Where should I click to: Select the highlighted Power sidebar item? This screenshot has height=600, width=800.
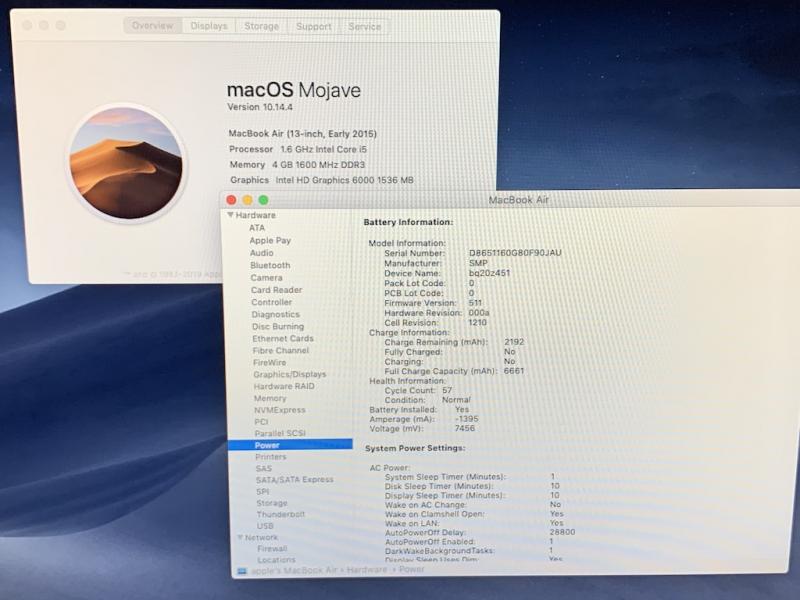(x=267, y=445)
